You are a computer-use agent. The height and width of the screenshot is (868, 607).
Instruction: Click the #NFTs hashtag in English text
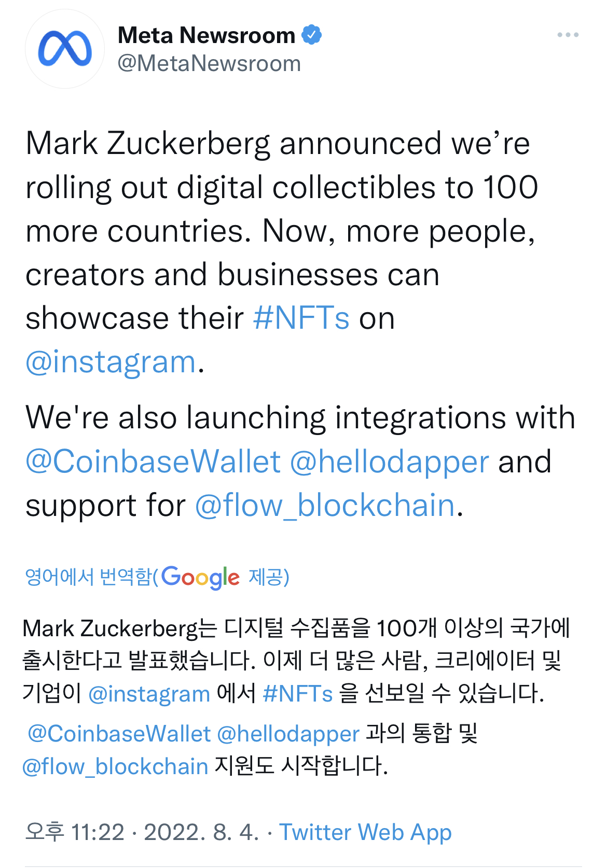301,318
